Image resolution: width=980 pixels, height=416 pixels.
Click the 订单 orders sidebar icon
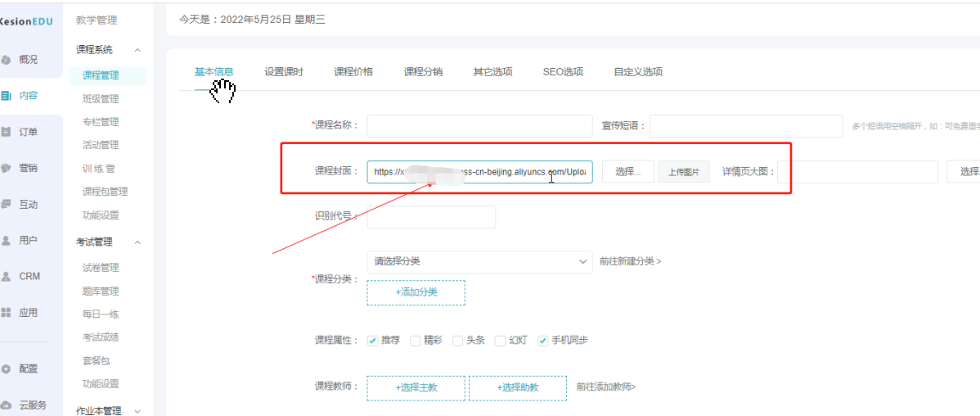coord(7,132)
